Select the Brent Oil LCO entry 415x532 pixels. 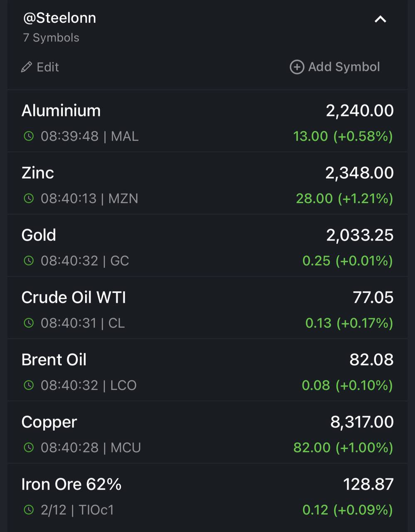point(207,370)
